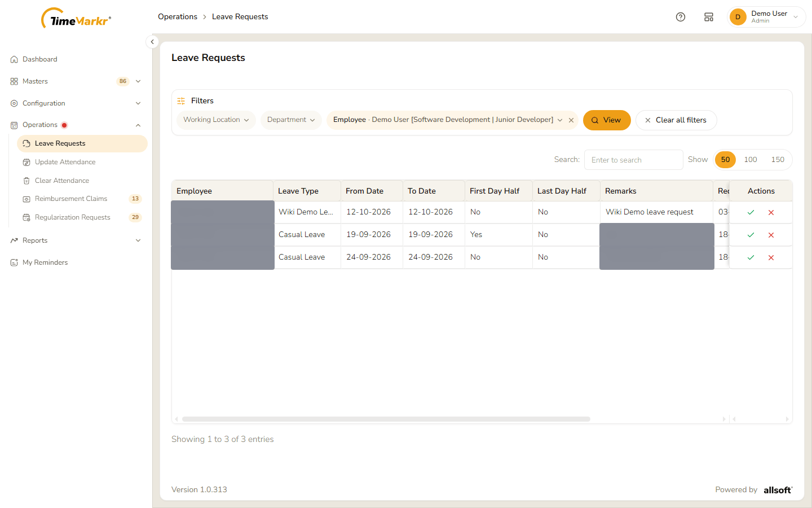Open the layout switcher icon in header
Screen dimensions: 812x508
pyautogui.click(x=709, y=17)
